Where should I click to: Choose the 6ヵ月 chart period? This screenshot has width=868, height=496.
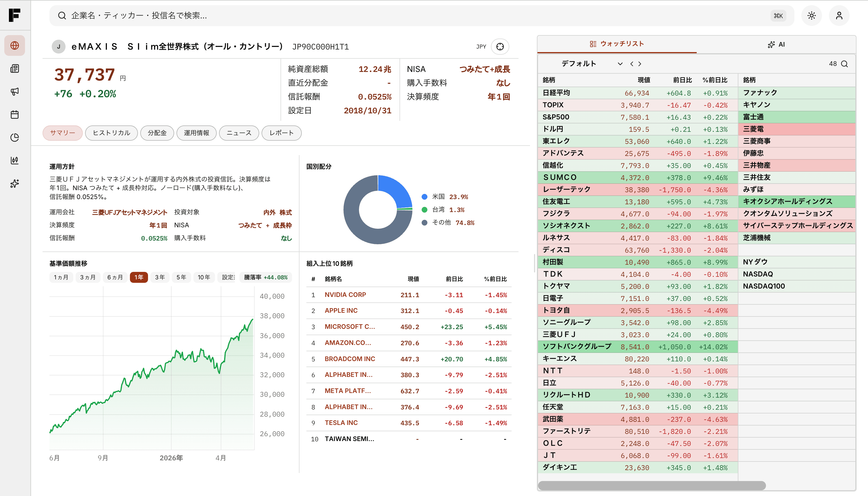pos(115,277)
